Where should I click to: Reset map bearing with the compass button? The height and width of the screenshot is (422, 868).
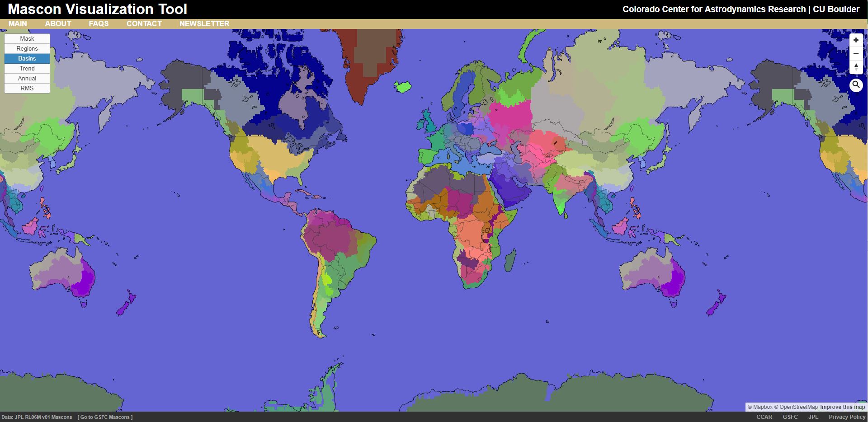(x=856, y=67)
